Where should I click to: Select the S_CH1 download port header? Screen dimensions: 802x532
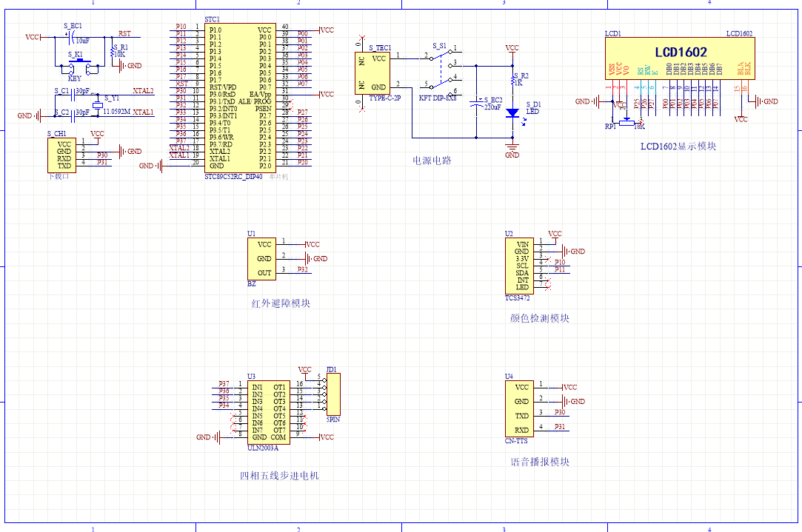click(x=64, y=155)
